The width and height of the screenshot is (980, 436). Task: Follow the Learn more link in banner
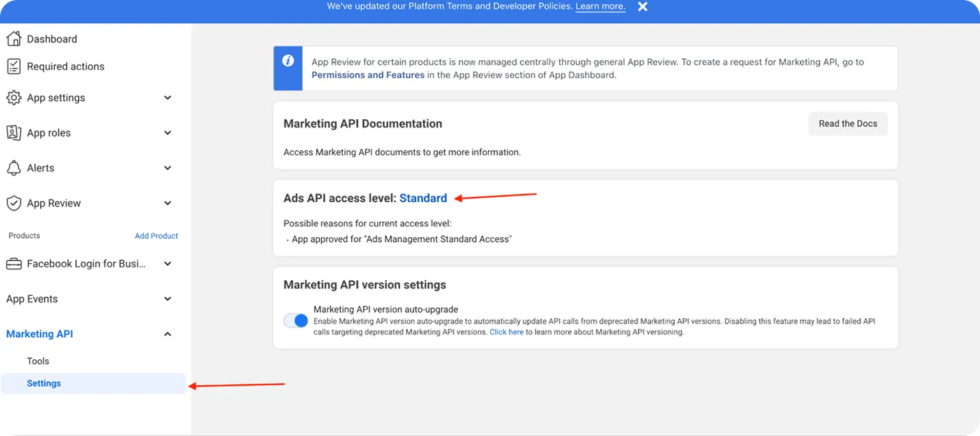[601, 7]
